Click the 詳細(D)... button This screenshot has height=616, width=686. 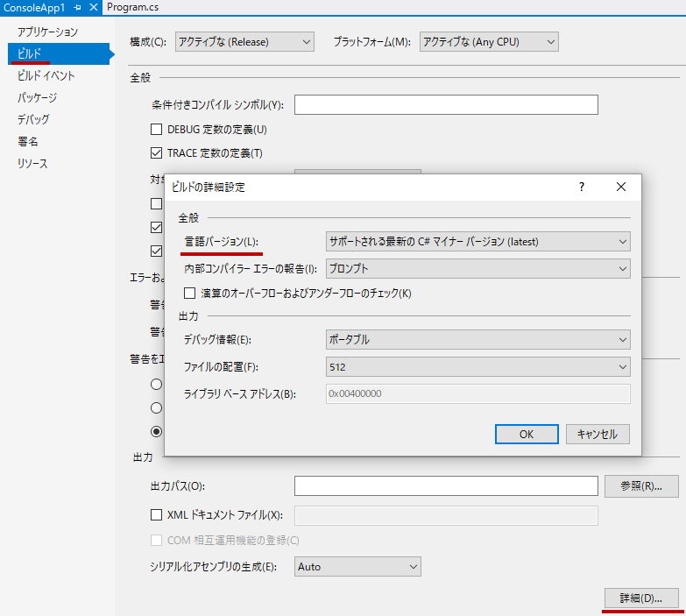[641, 598]
